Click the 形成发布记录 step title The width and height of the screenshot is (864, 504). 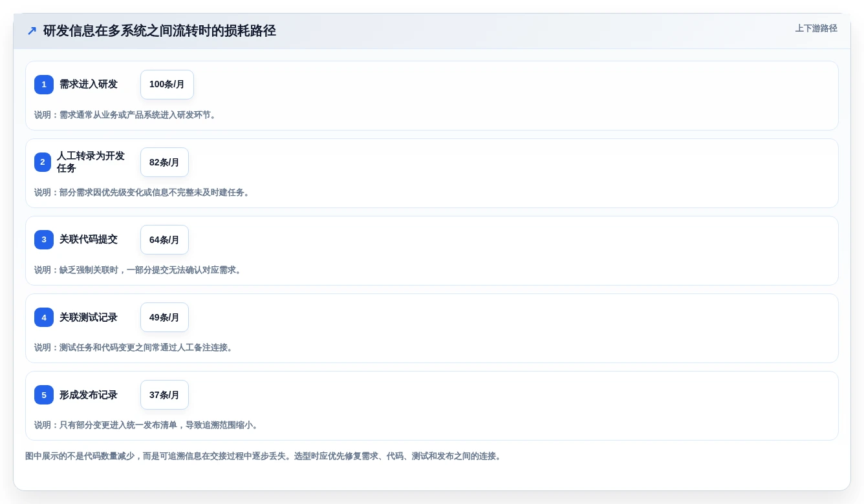point(89,395)
